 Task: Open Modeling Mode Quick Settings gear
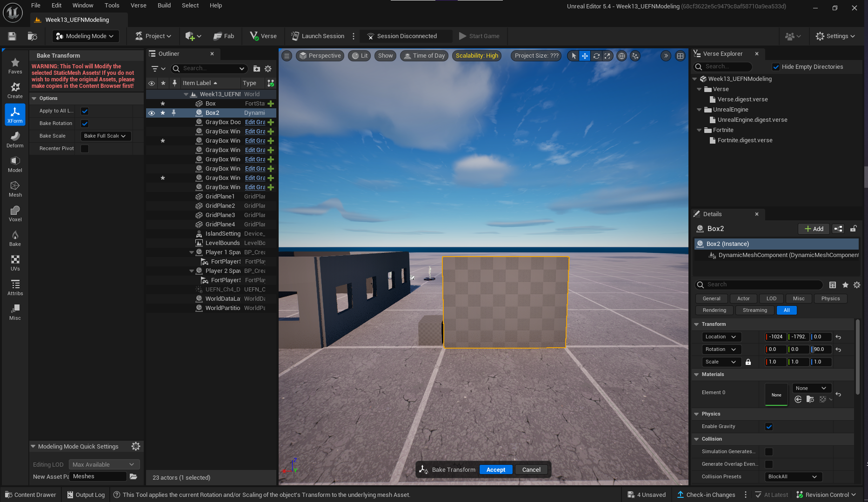pyautogui.click(x=136, y=446)
